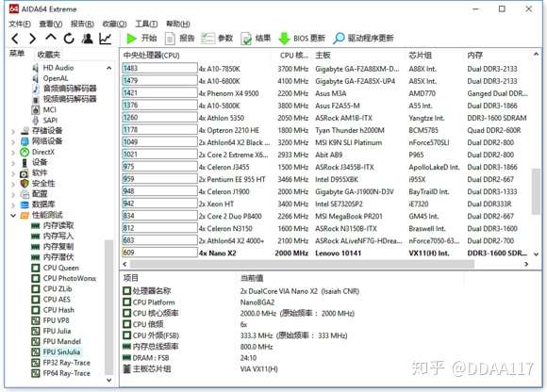
Task: Open the 工具(T) menu
Action: pyautogui.click(x=146, y=24)
